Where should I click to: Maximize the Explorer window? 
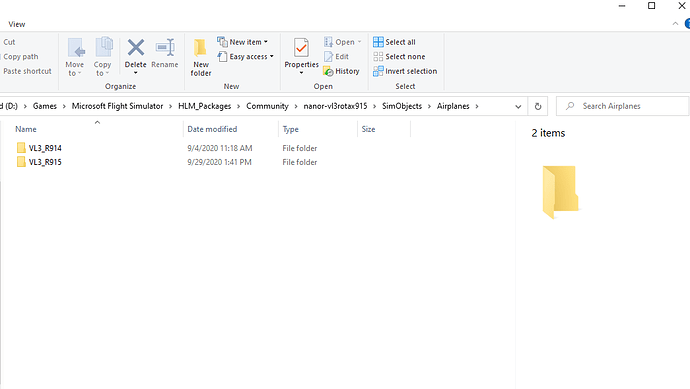652,6
